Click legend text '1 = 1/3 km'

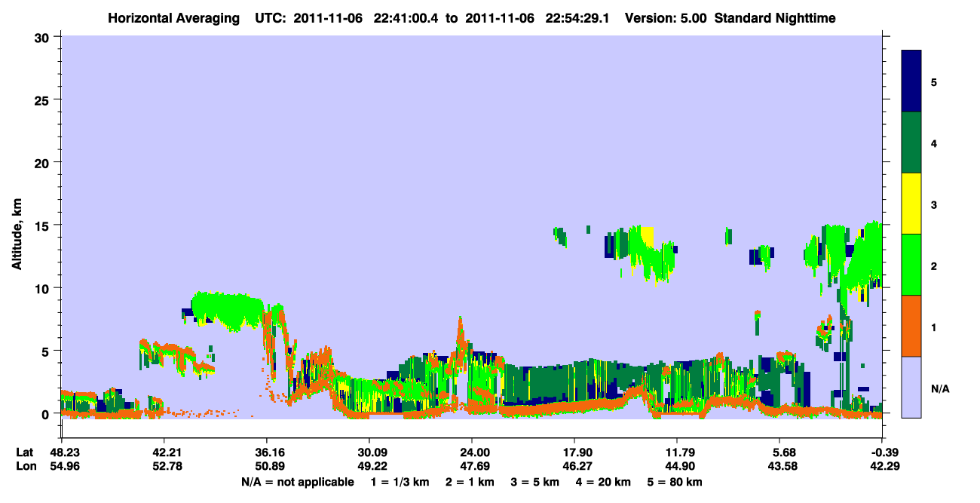400,482
